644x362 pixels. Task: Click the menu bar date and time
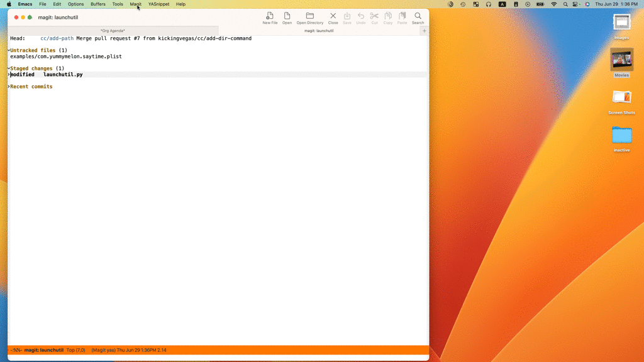[x=616, y=4]
